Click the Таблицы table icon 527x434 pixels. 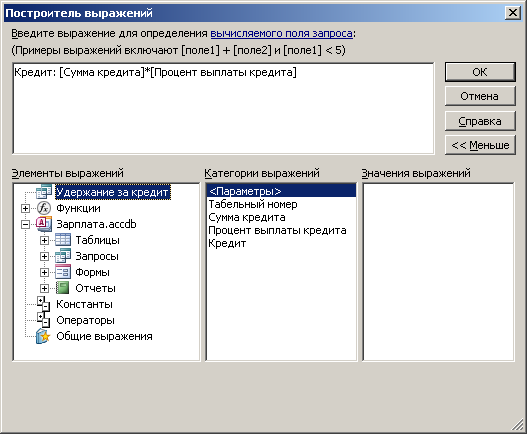(63, 240)
